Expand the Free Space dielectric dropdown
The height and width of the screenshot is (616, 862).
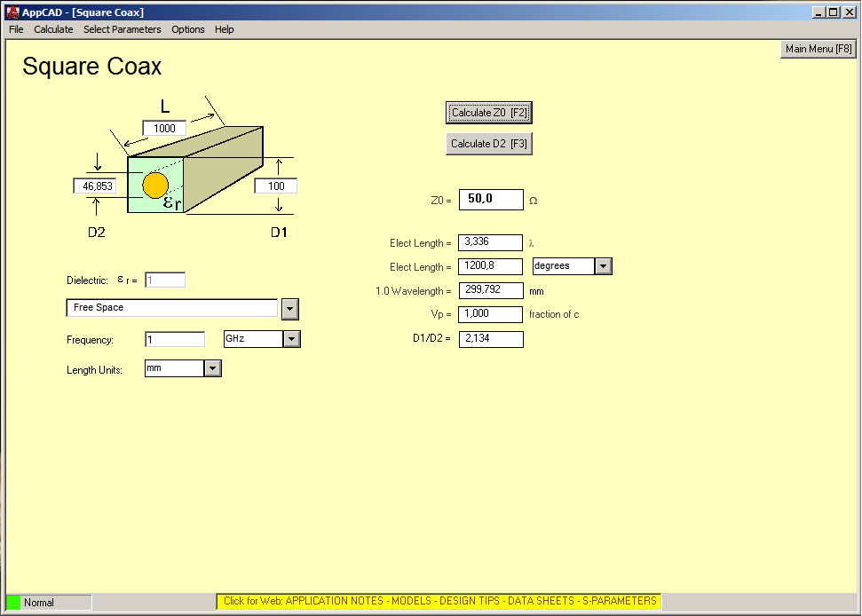290,310
